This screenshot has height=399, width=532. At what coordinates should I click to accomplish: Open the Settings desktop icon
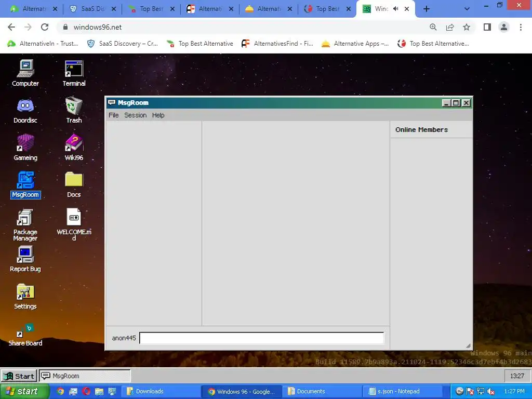pos(25,296)
